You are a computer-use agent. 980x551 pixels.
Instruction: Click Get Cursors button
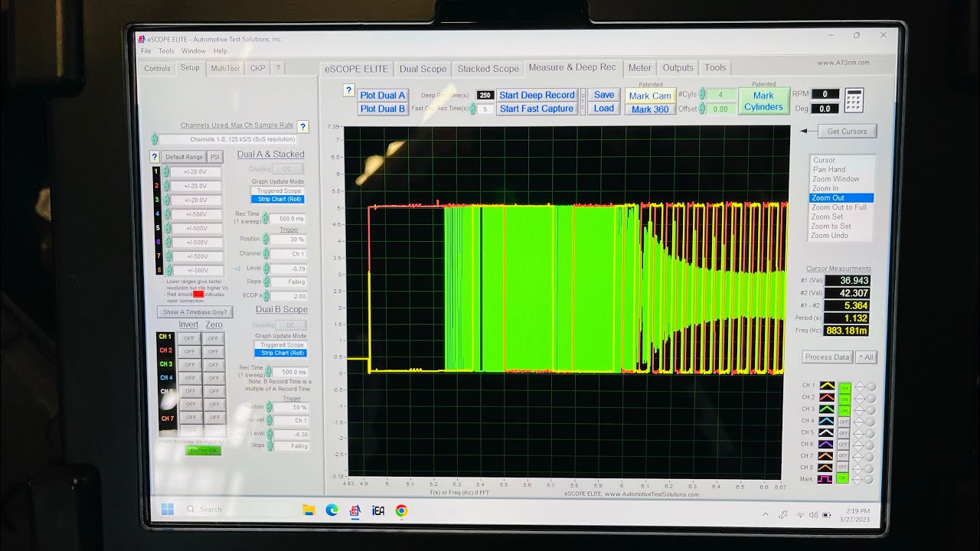point(847,132)
